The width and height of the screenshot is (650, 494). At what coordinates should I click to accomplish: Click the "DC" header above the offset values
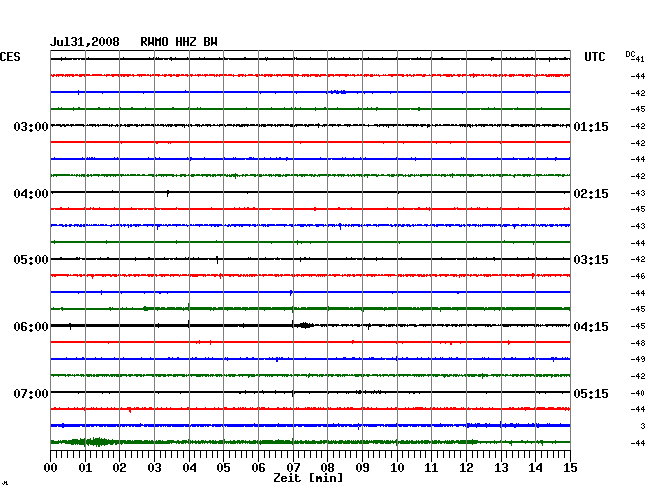pos(630,54)
